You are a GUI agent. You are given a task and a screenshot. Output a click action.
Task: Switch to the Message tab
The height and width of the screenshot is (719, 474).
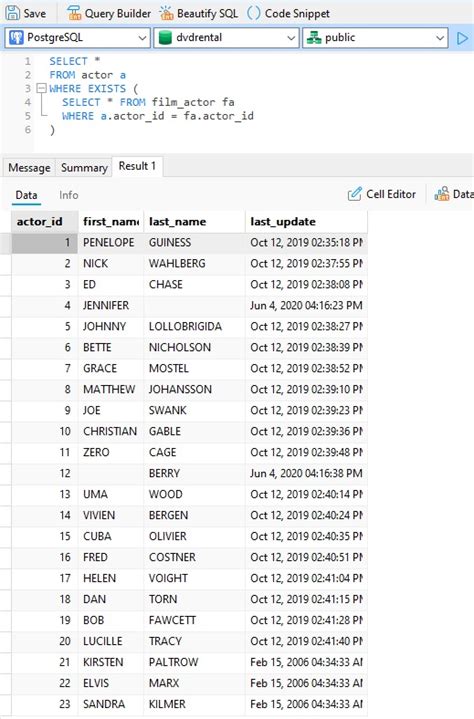(29, 168)
